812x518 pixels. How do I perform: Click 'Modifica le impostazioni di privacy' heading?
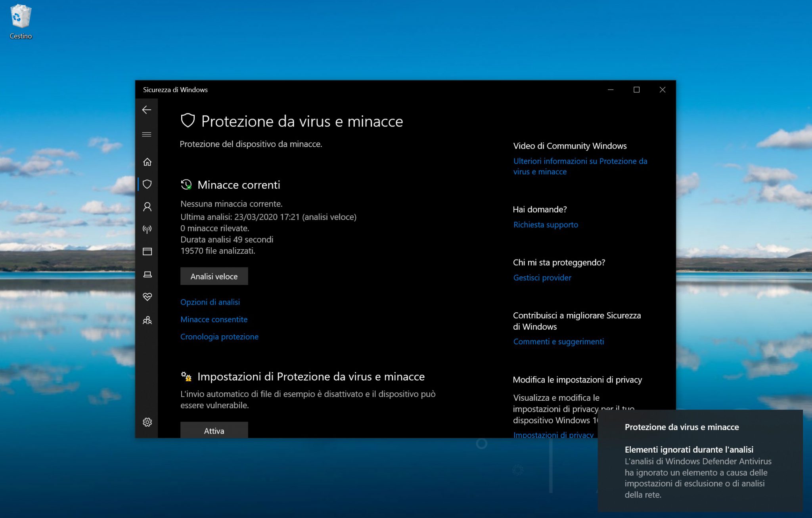(577, 380)
